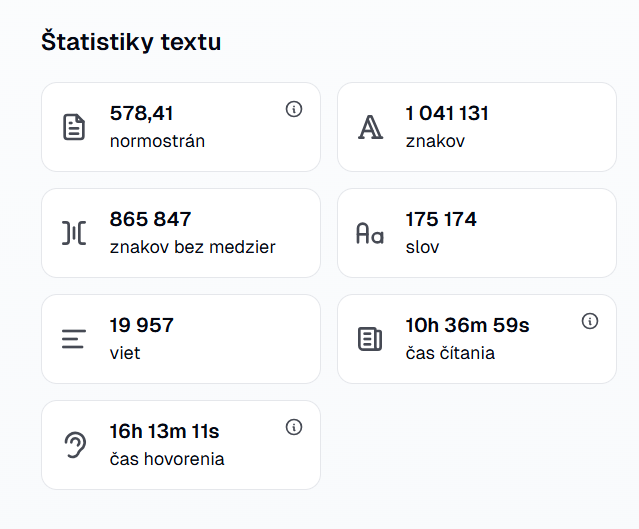Click the 10h 36m 59s reading time
The height and width of the screenshot is (529, 639).
(467, 325)
